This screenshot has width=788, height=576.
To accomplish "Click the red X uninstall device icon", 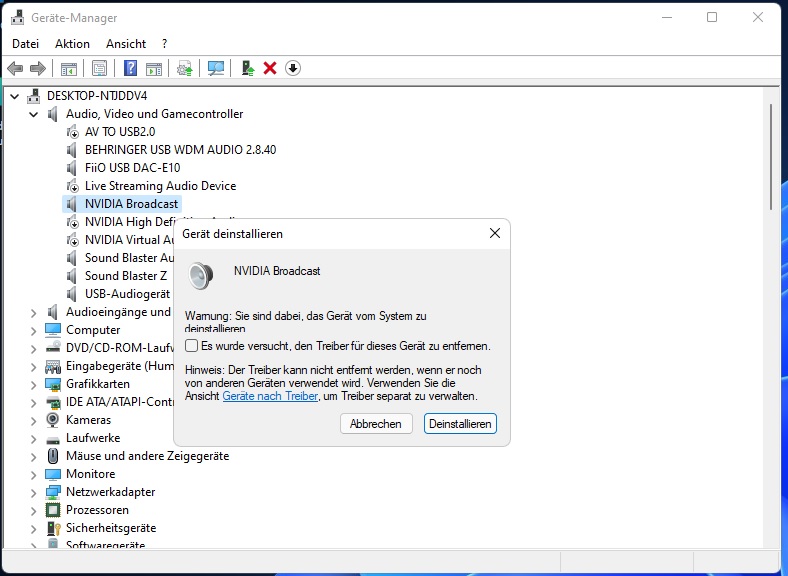I will pos(270,68).
